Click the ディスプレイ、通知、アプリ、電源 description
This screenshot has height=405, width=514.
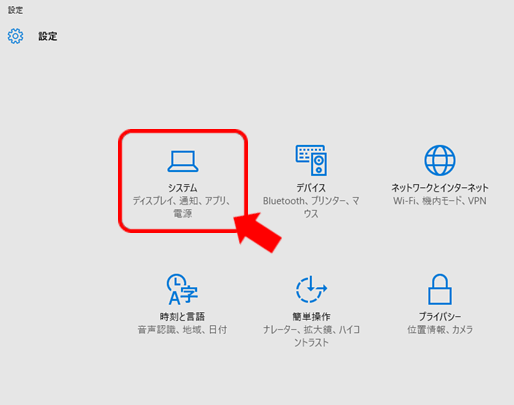(x=182, y=207)
